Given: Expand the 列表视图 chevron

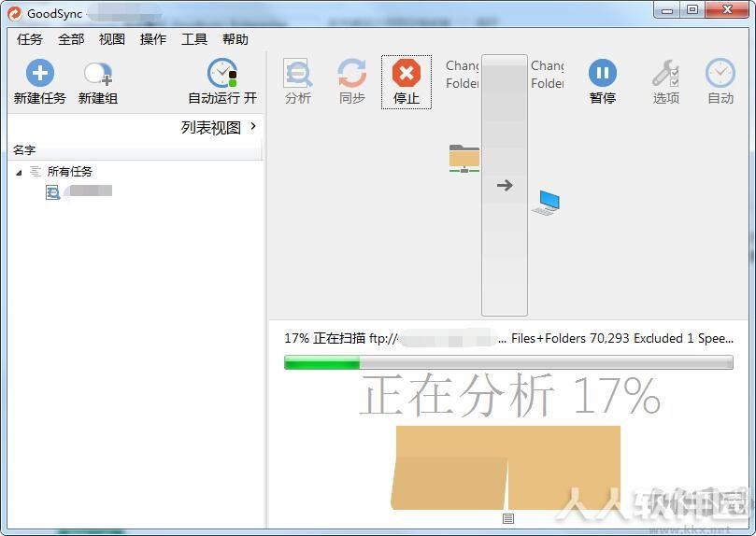Looking at the screenshot, I should 253,127.
